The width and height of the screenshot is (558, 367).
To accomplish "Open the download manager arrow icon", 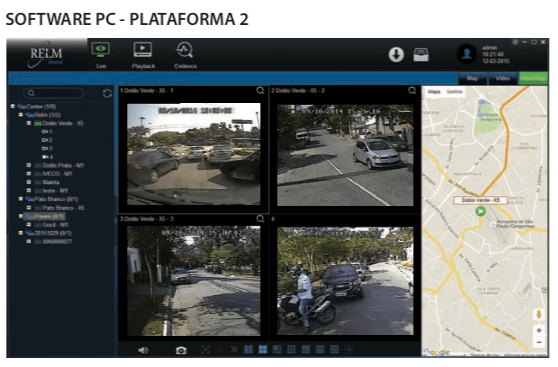I will [x=396, y=55].
